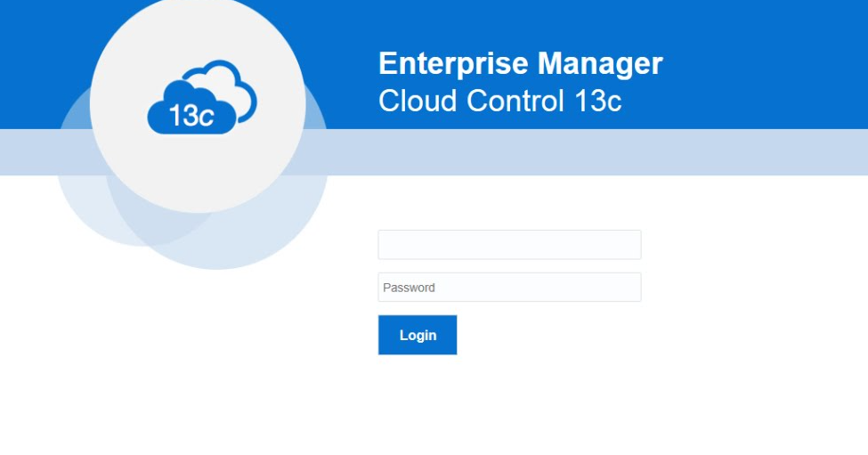The width and height of the screenshot is (868, 455).
Task: Click the "Login" label text
Action: click(418, 336)
